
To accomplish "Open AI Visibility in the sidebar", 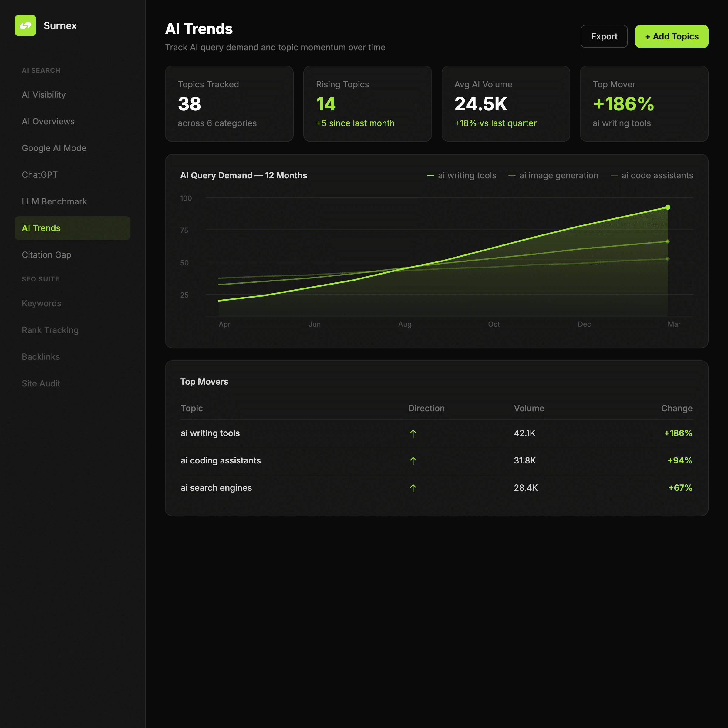I will (x=44, y=95).
